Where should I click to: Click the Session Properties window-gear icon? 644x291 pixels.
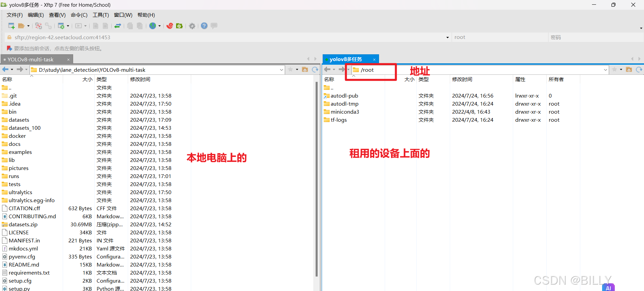pyautogui.click(x=61, y=26)
